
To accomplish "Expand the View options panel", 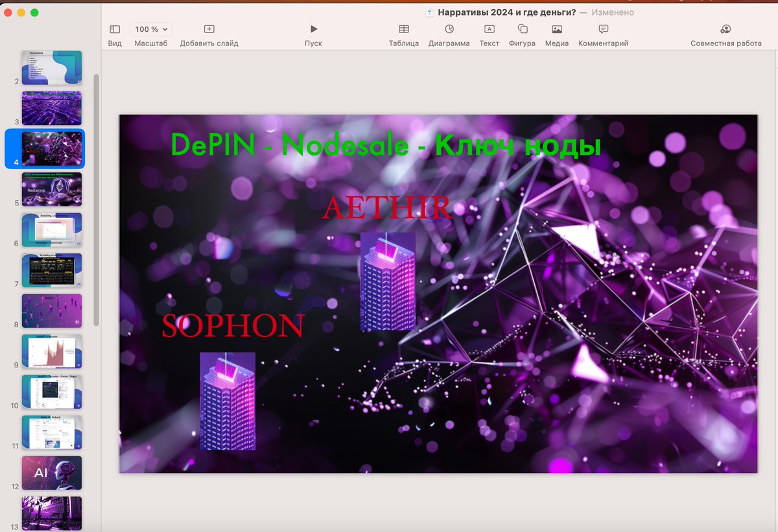I will (x=114, y=29).
